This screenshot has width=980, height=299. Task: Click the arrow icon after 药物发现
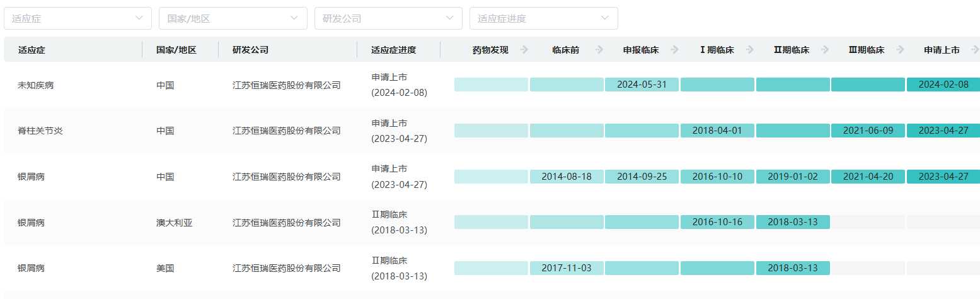[524, 50]
